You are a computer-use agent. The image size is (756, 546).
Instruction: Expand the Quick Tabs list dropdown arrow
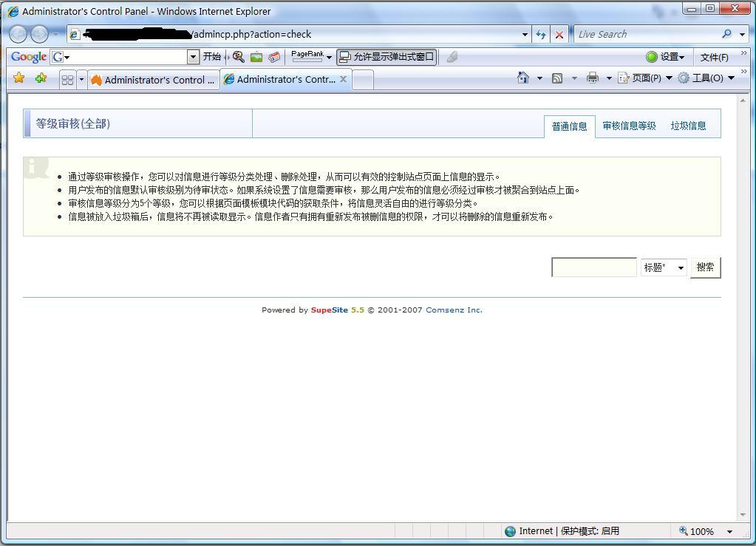[81, 80]
